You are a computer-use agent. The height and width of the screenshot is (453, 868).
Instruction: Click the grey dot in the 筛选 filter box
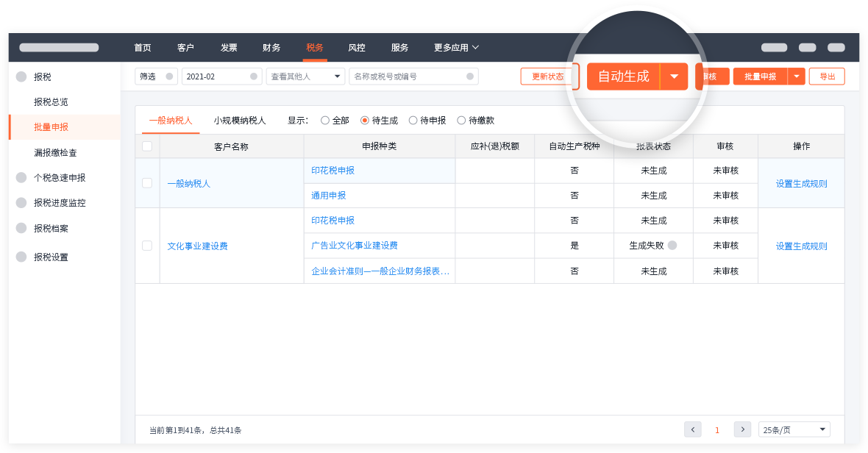(x=169, y=76)
